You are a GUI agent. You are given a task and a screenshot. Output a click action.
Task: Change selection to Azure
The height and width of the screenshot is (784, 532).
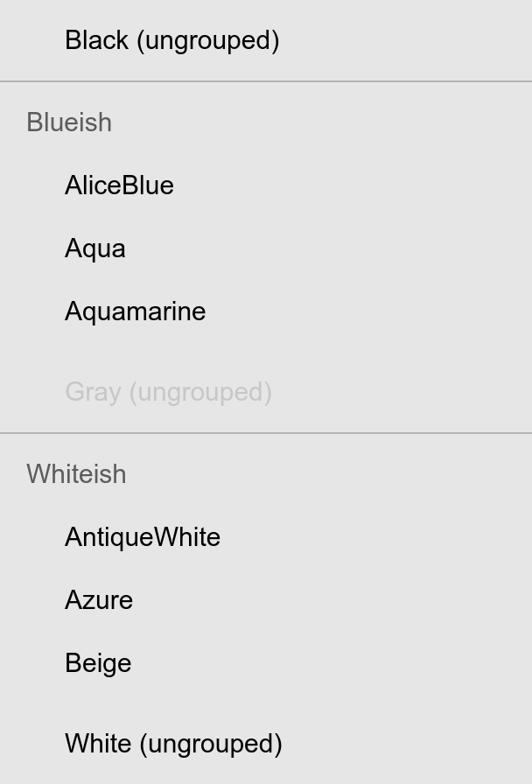(266, 600)
